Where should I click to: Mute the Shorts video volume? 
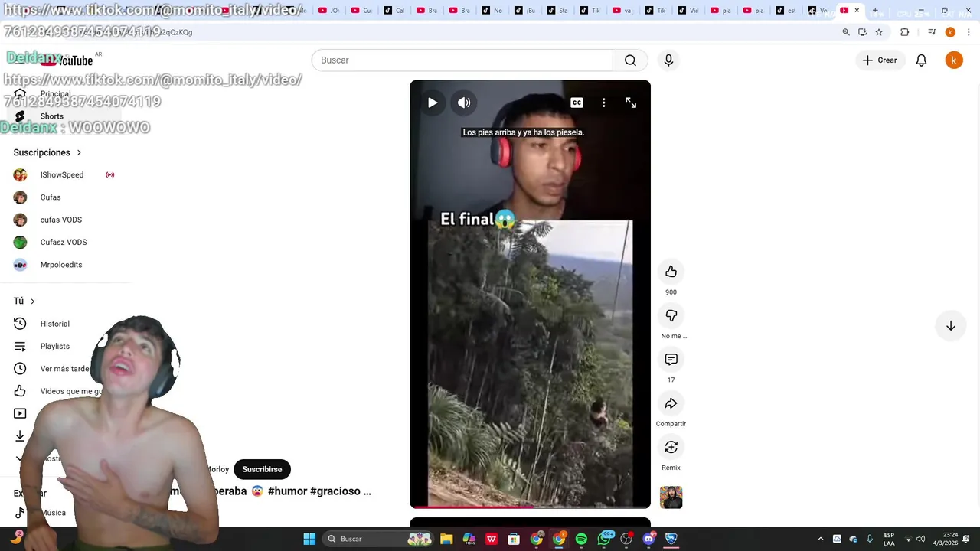coord(464,103)
